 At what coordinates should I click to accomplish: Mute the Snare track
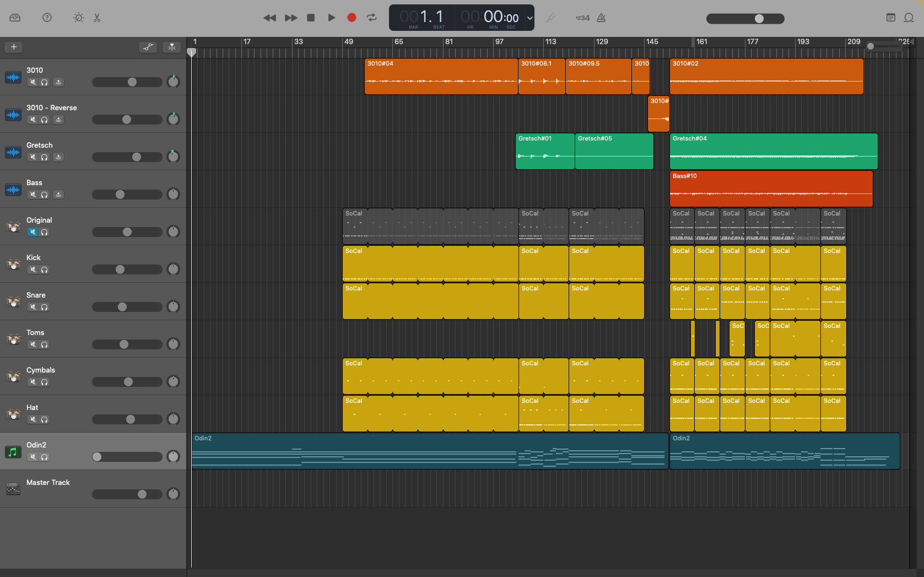(x=33, y=307)
